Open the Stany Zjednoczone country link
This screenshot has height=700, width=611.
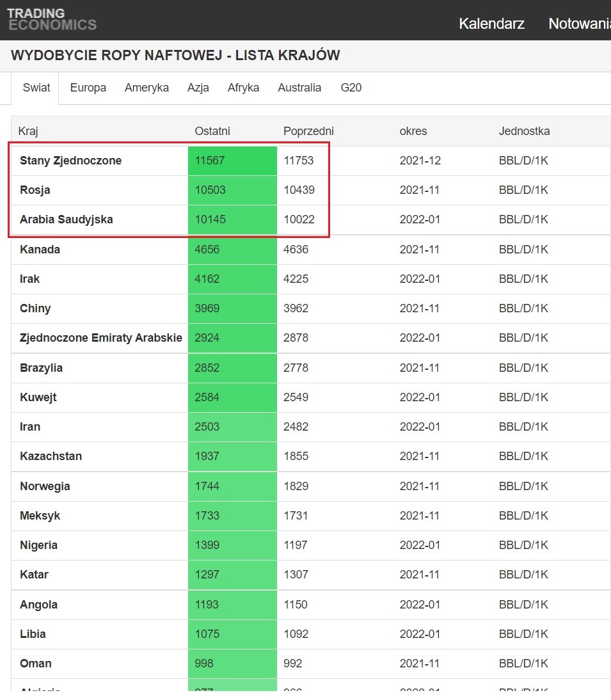click(70, 161)
